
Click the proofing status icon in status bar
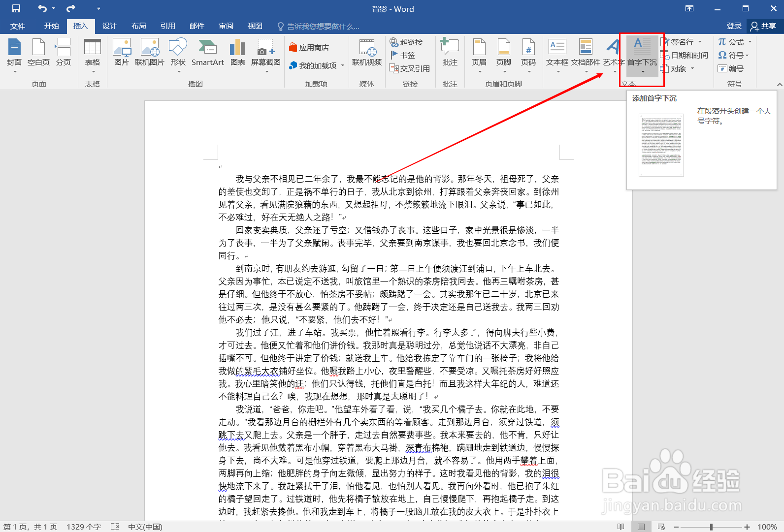click(x=115, y=527)
